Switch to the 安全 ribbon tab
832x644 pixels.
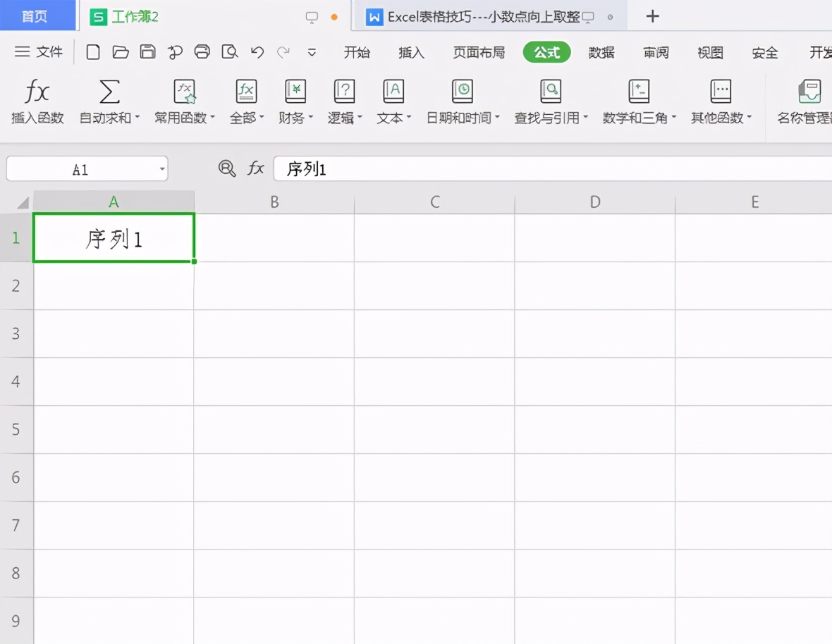tap(765, 52)
